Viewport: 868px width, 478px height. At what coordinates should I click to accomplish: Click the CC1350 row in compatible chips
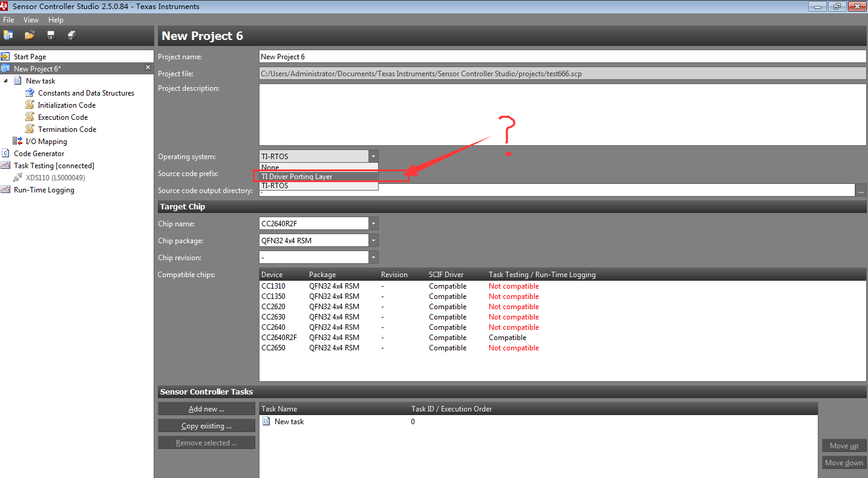[x=563, y=296]
